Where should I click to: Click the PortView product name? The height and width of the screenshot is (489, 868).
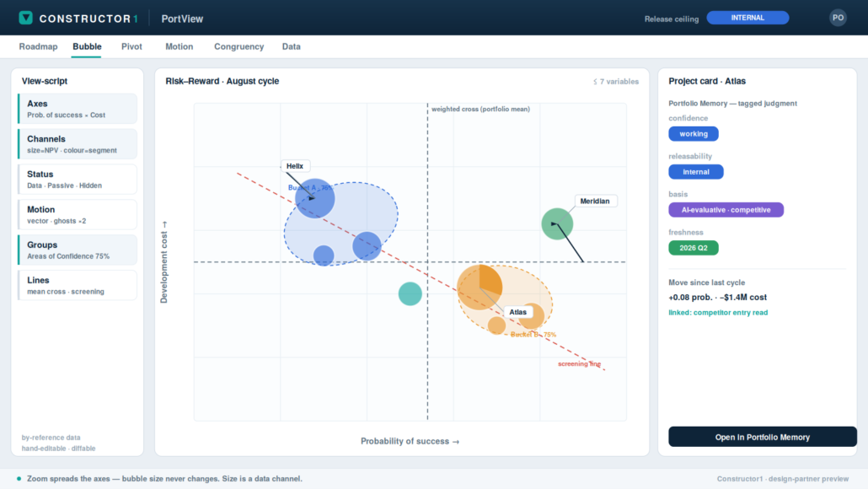182,19
